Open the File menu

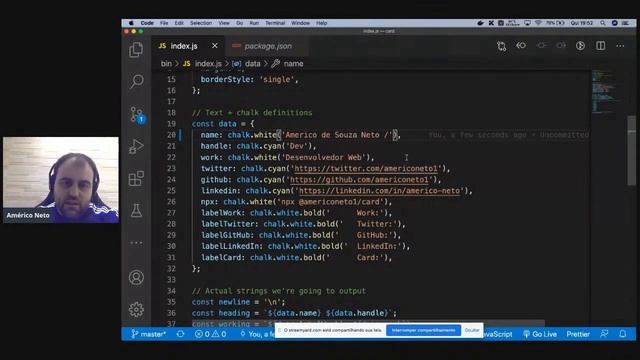pos(164,23)
